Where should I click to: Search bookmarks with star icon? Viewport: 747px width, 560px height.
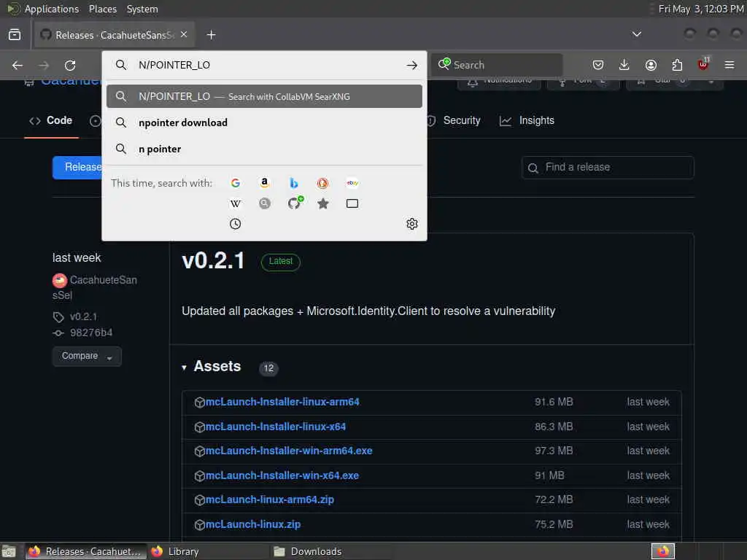coord(323,204)
